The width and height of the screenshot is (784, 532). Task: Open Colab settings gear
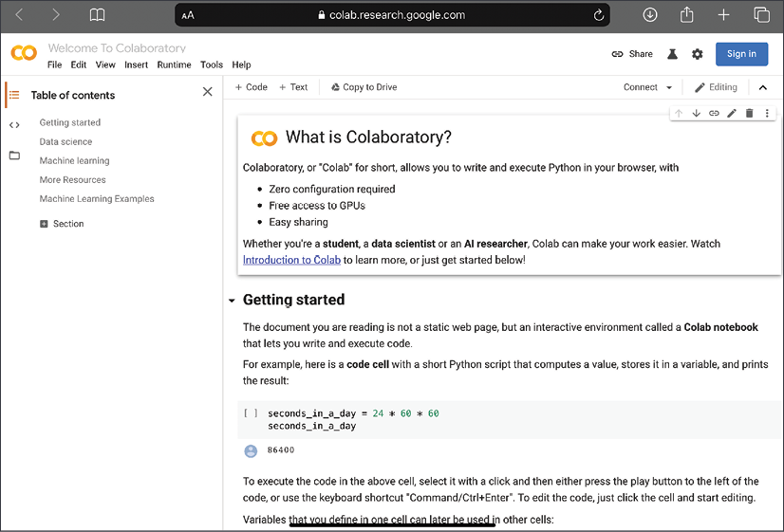[697, 54]
